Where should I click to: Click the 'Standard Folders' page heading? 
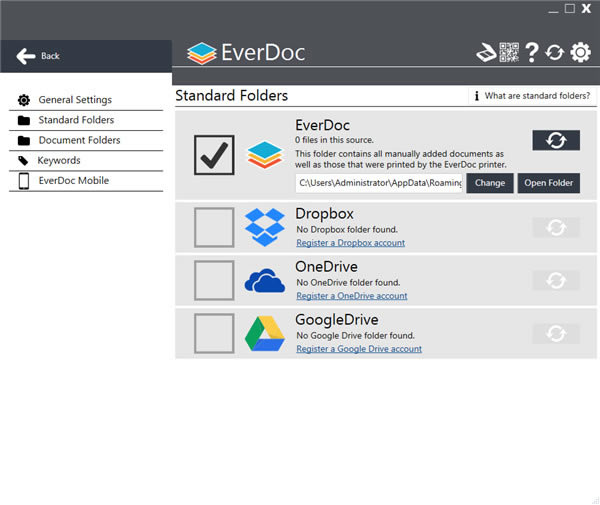click(x=232, y=96)
